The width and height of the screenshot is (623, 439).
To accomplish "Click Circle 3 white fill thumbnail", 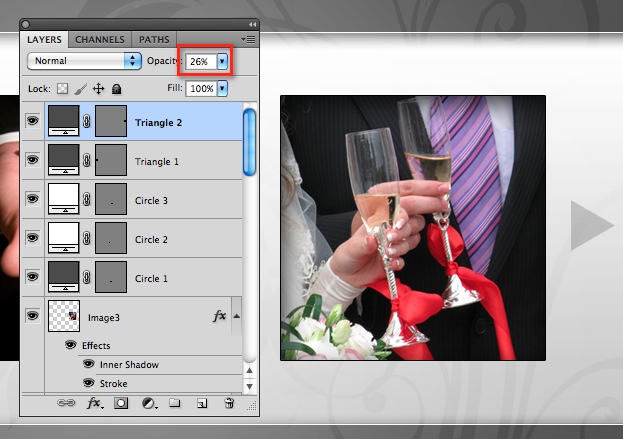I will tap(64, 199).
